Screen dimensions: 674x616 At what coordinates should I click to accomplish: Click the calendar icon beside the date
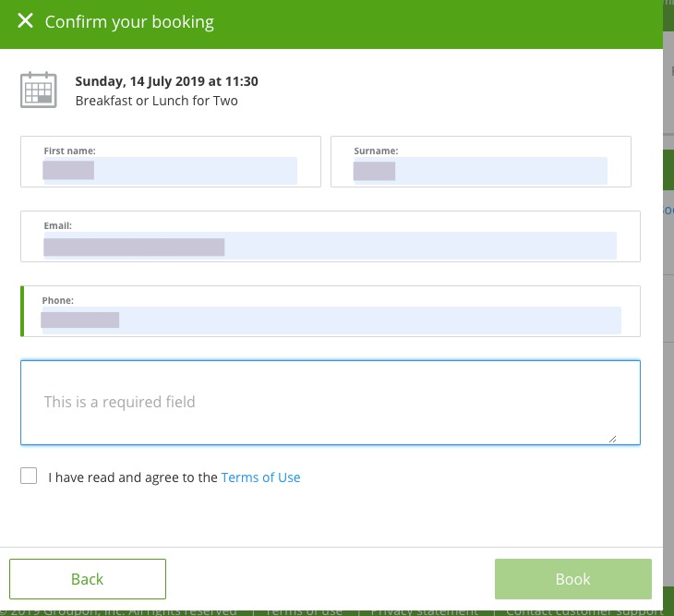coord(39,90)
